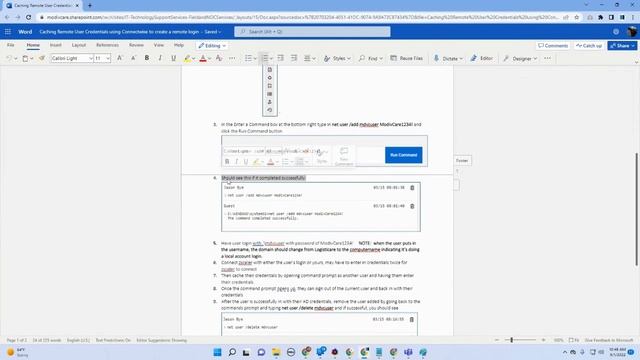
Task: Switch to the Review tab
Action: tap(136, 45)
